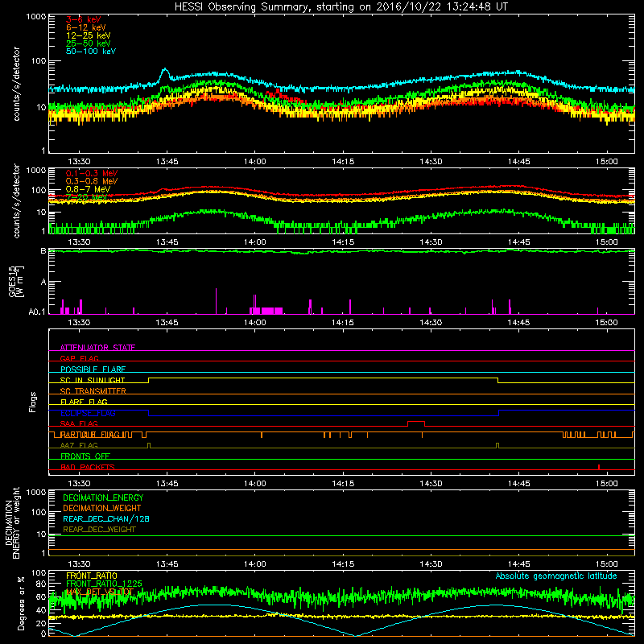Click the tallest magenta GOES spike before 14:00
Viewport: 644px width, 644px height.
[216, 301]
